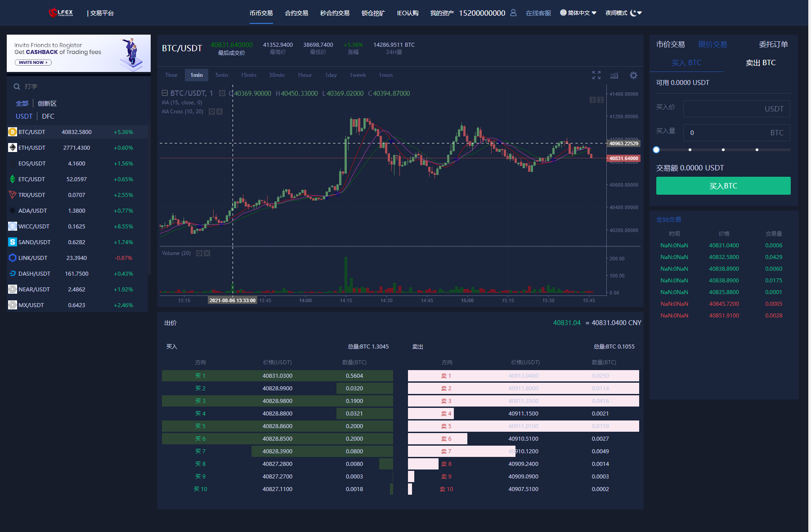The image size is (811, 532).
Task: Switch to the 卖出 BTC sell side
Action: [760, 63]
